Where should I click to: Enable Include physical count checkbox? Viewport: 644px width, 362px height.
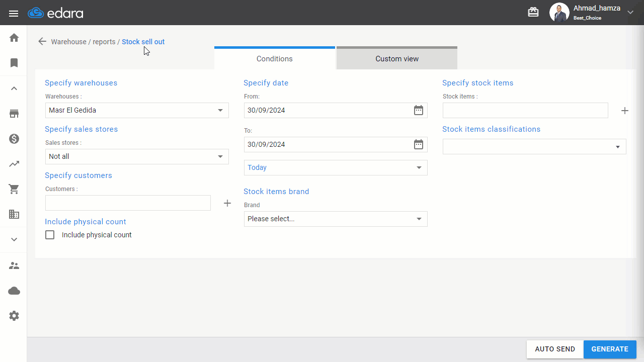[50, 235]
